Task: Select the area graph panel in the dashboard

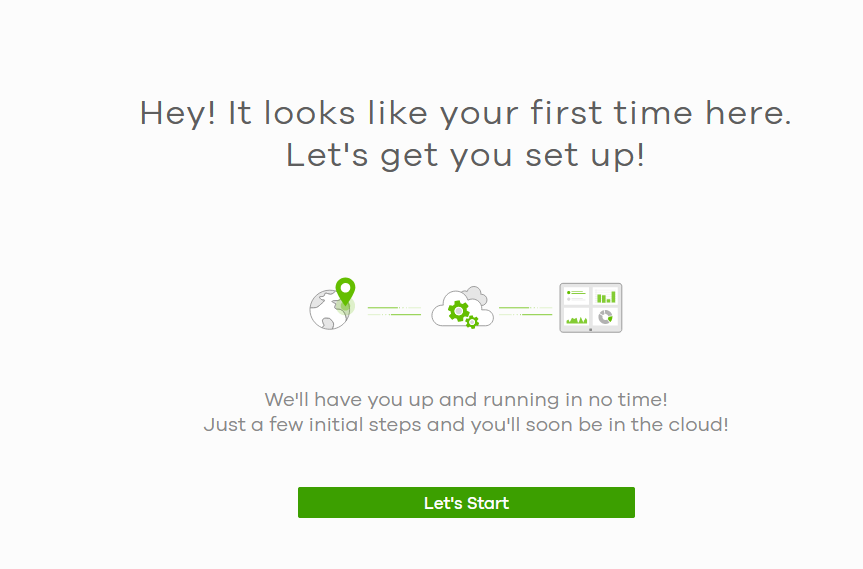Action: click(576, 317)
